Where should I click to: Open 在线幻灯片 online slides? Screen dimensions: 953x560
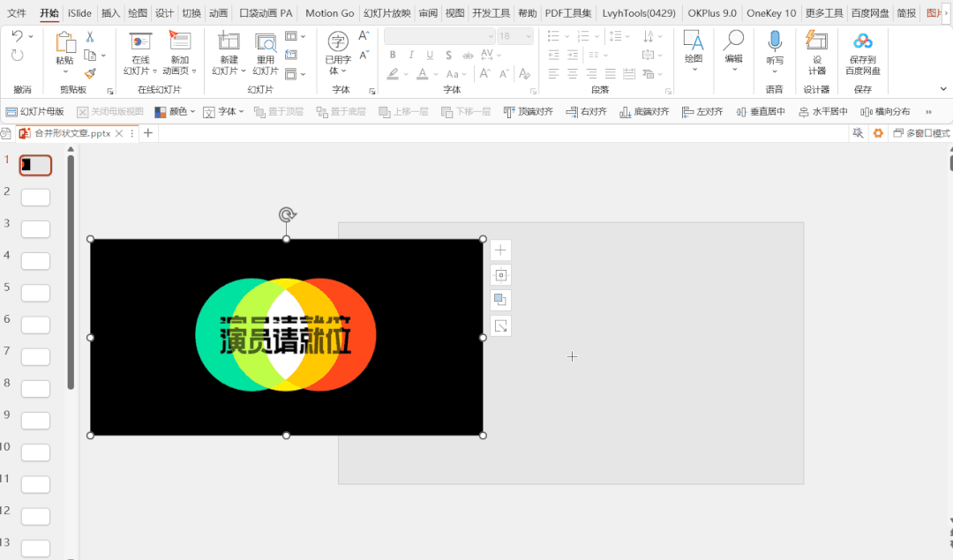[140, 54]
